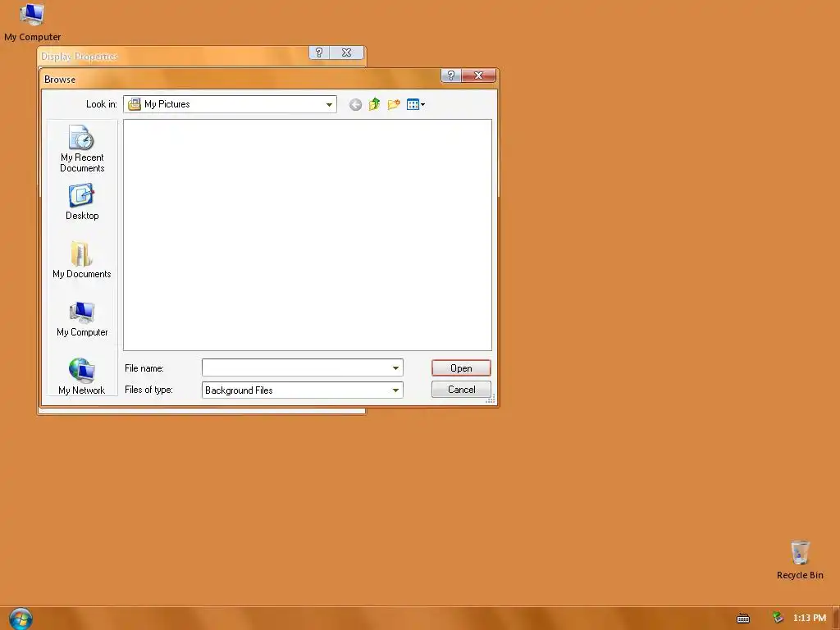Open My Recent Documents in sidebar
The height and width of the screenshot is (630, 840).
coord(82,149)
